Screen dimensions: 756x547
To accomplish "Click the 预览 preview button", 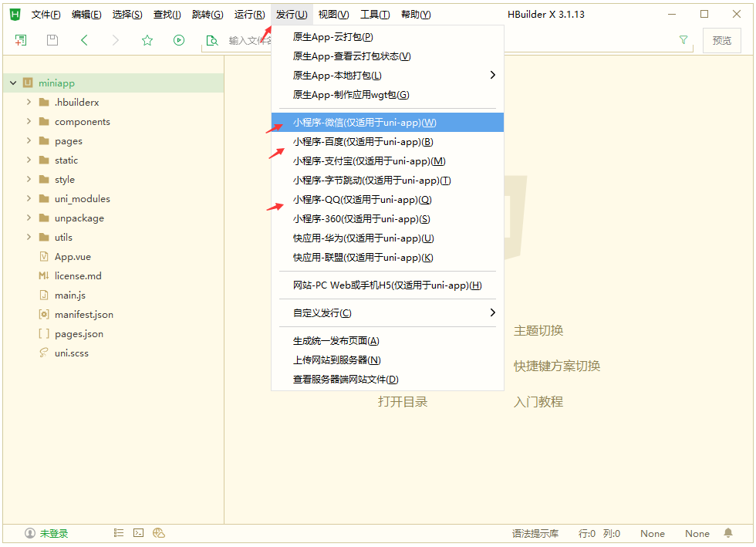I will point(721,40).
